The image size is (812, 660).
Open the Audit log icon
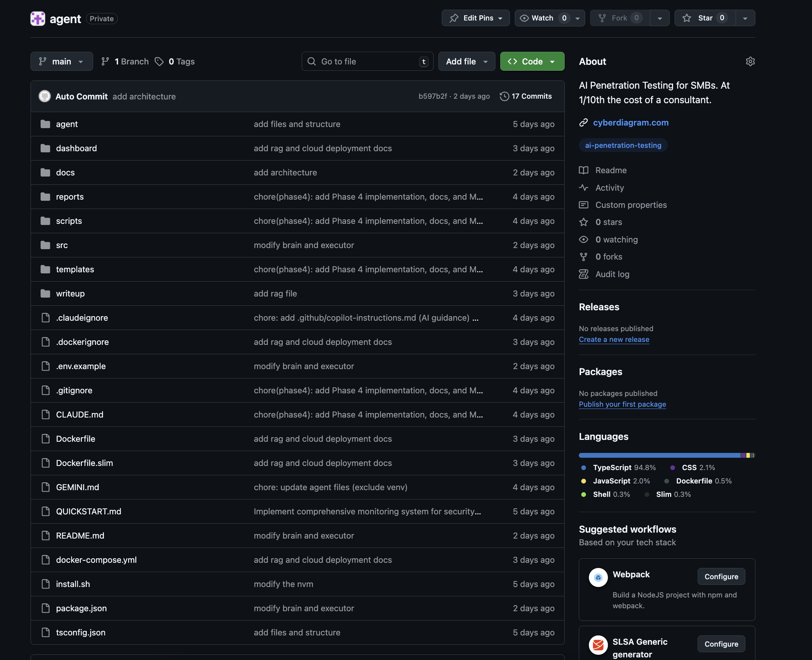pyautogui.click(x=584, y=274)
